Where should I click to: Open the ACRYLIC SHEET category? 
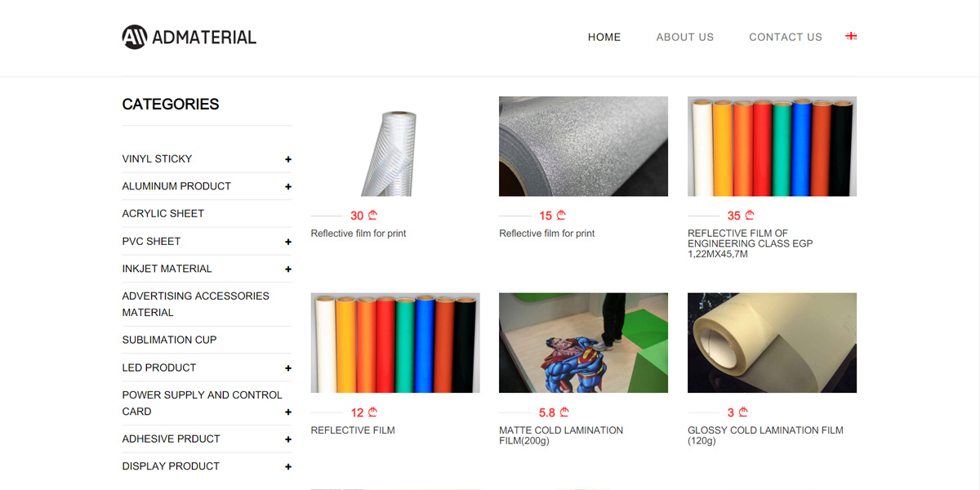coord(163,213)
